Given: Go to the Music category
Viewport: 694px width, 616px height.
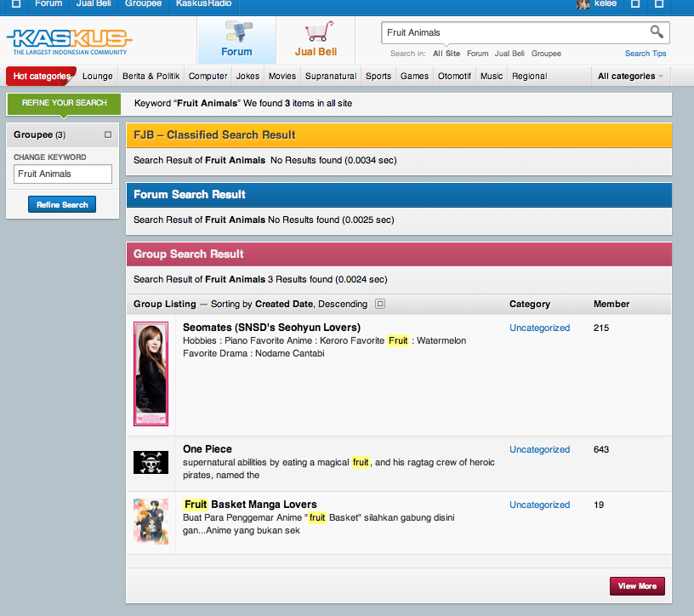Looking at the screenshot, I should click(492, 77).
